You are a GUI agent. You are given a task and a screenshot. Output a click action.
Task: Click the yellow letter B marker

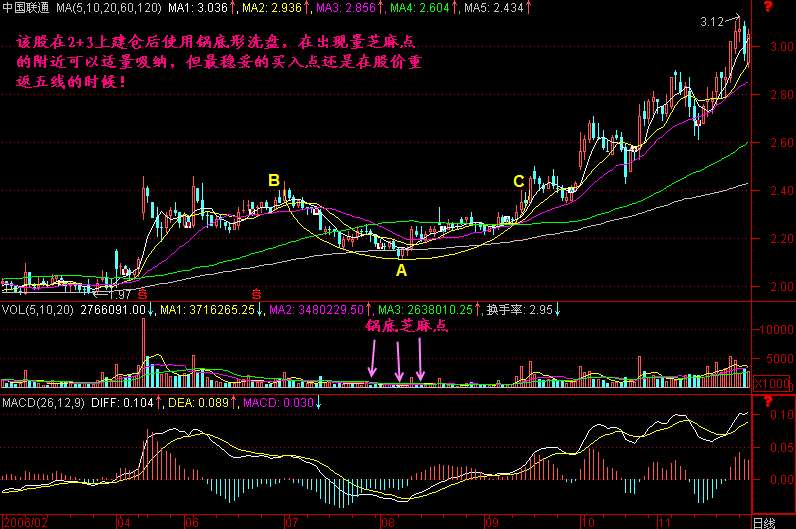coord(273,181)
